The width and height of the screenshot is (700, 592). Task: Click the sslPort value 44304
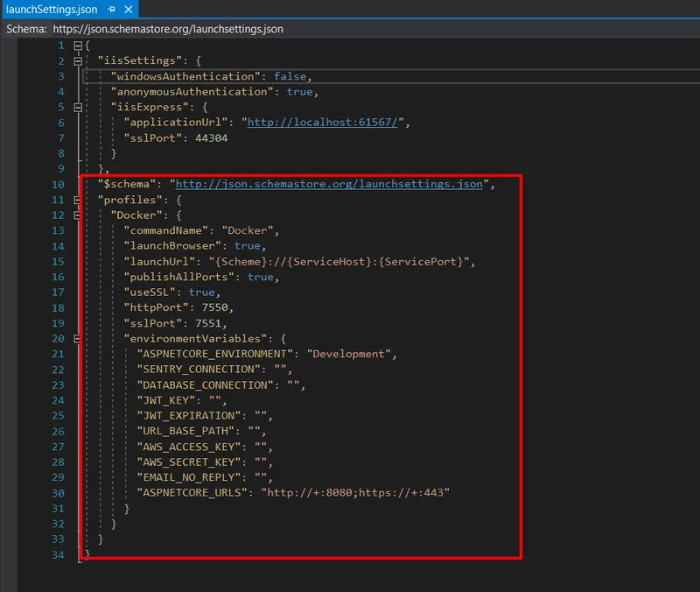[x=211, y=138]
